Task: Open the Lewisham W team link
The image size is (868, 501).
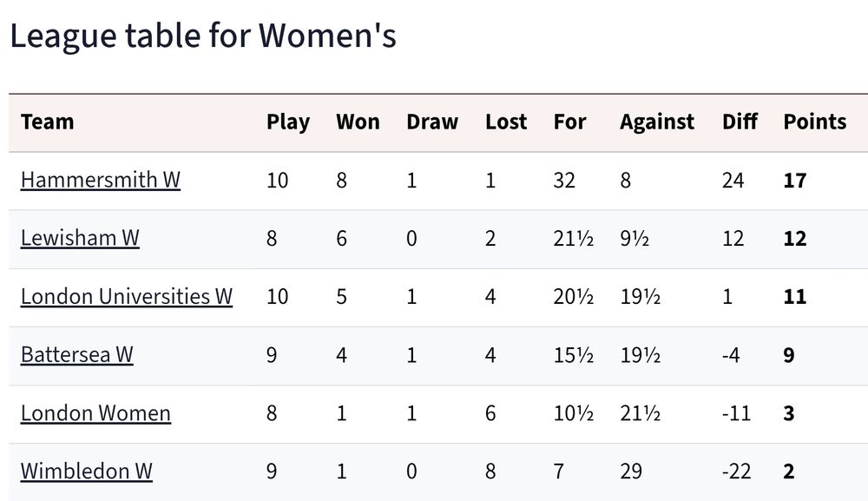Action: pyautogui.click(x=80, y=238)
